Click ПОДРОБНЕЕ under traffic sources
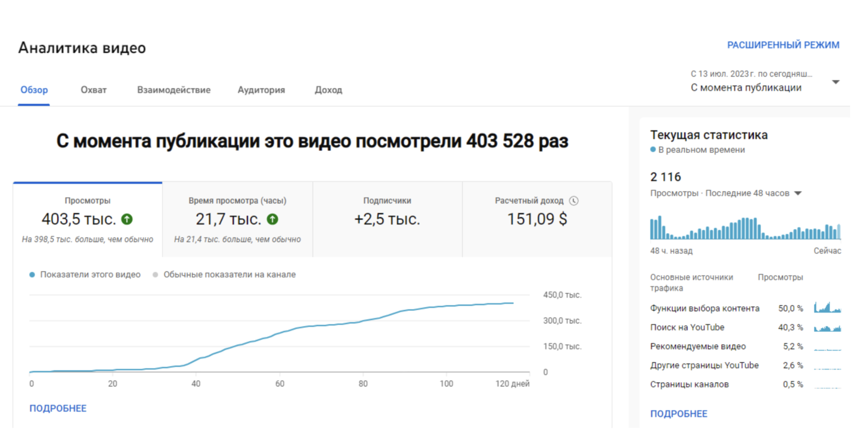This screenshot has width=868, height=437. [x=679, y=414]
